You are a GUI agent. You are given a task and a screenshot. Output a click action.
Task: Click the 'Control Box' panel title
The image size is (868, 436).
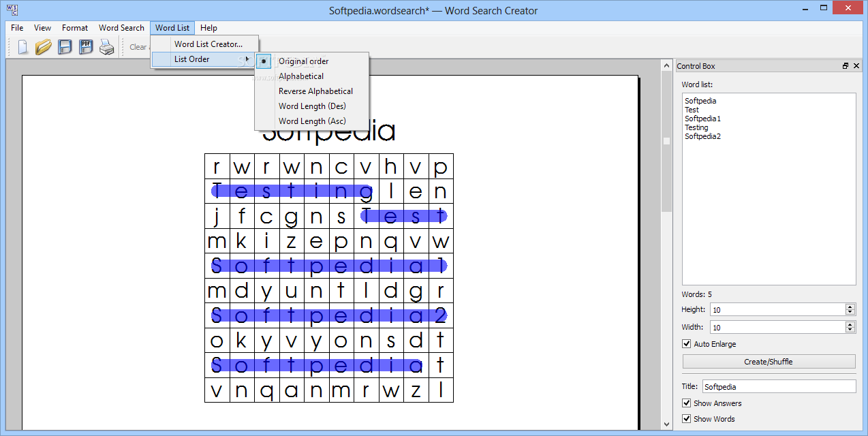pyautogui.click(x=696, y=66)
